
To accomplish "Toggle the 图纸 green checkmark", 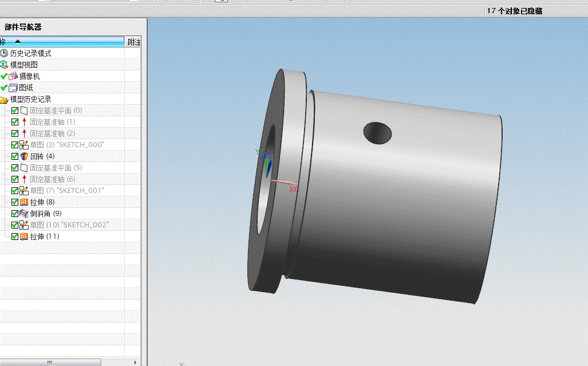I will pos(4,88).
